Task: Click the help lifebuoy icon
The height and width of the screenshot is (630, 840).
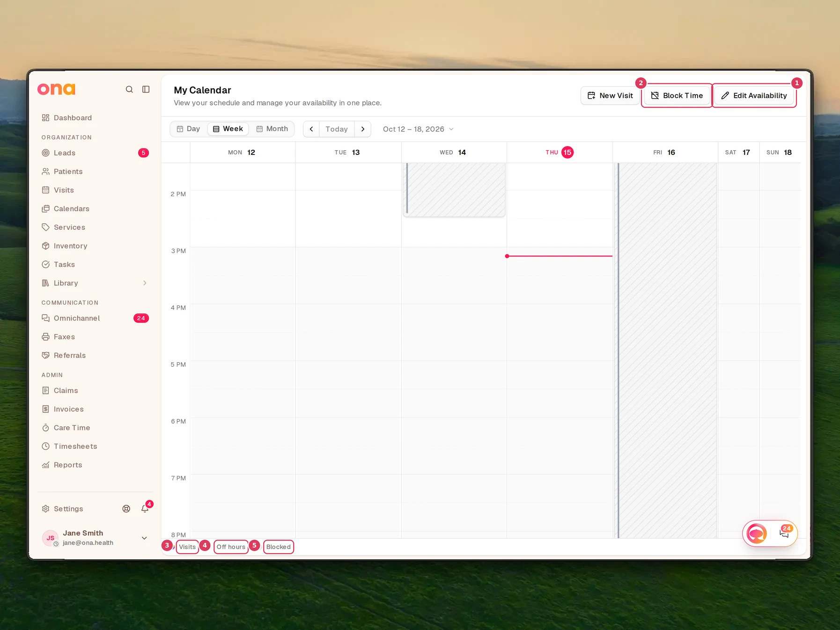Action: [126, 509]
